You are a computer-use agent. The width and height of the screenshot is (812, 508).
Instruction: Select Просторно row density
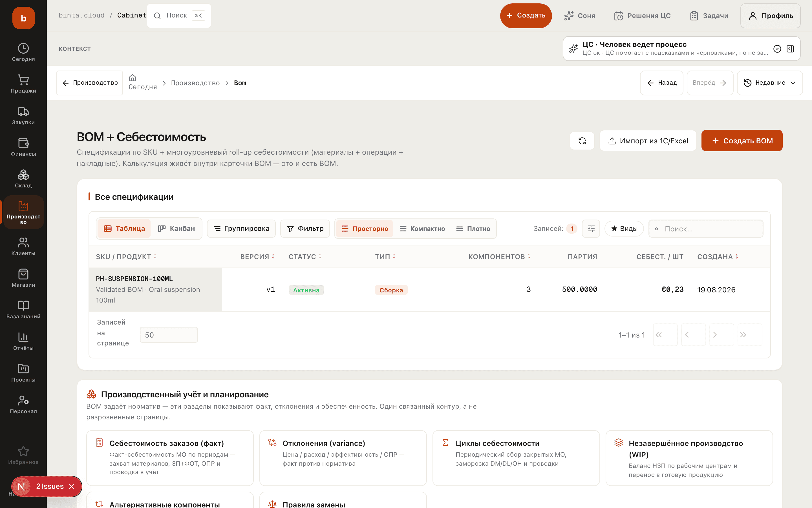pyautogui.click(x=364, y=229)
